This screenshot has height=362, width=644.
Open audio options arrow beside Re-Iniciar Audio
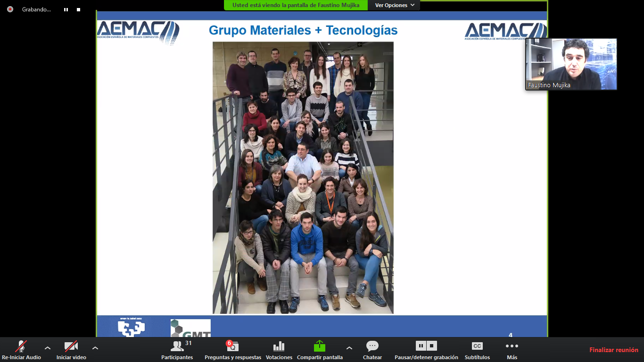pyautogui.click(x=48, y=348)
